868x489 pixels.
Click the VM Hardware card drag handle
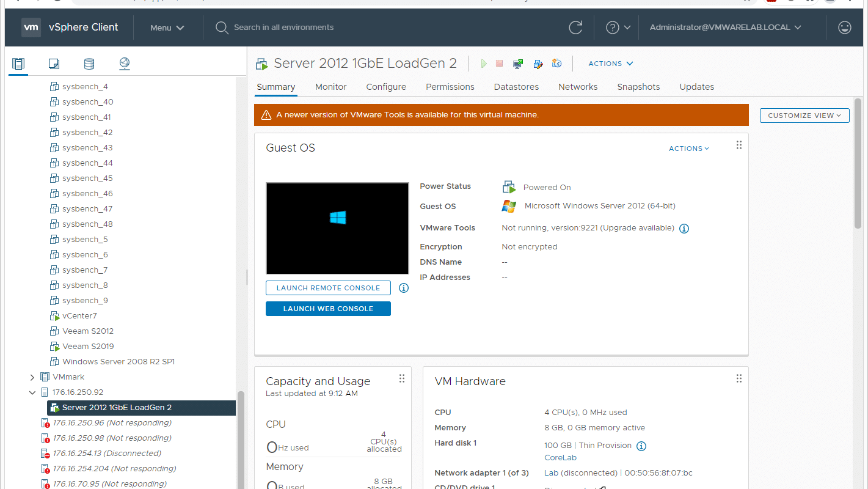pyautogui.click(x=739, y=378)
